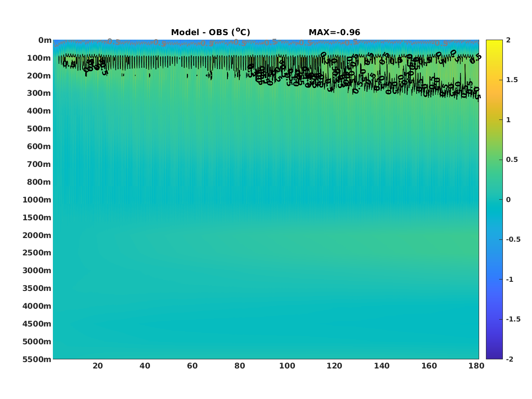The image size is (532, 399).
Task: Click the '4000m' depth axis label
Action: coord(37,306)
